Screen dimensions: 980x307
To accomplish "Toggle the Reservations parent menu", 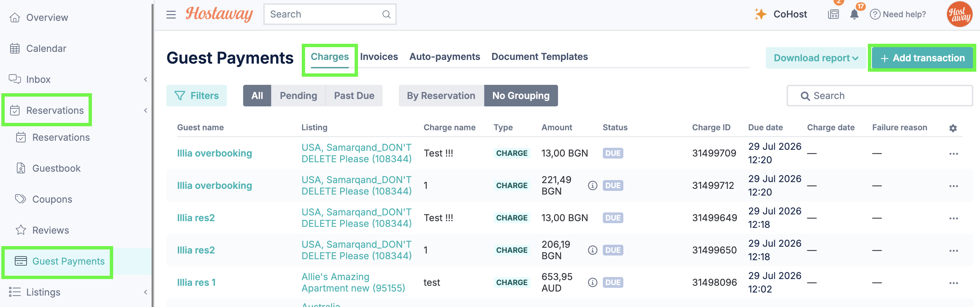I will tap(55, 110).
